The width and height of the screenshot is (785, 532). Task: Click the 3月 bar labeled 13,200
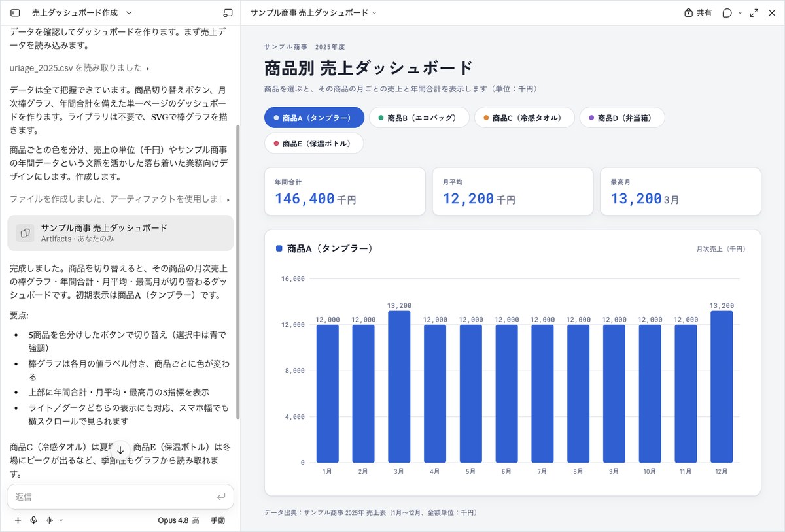click(x=399, y=387)
